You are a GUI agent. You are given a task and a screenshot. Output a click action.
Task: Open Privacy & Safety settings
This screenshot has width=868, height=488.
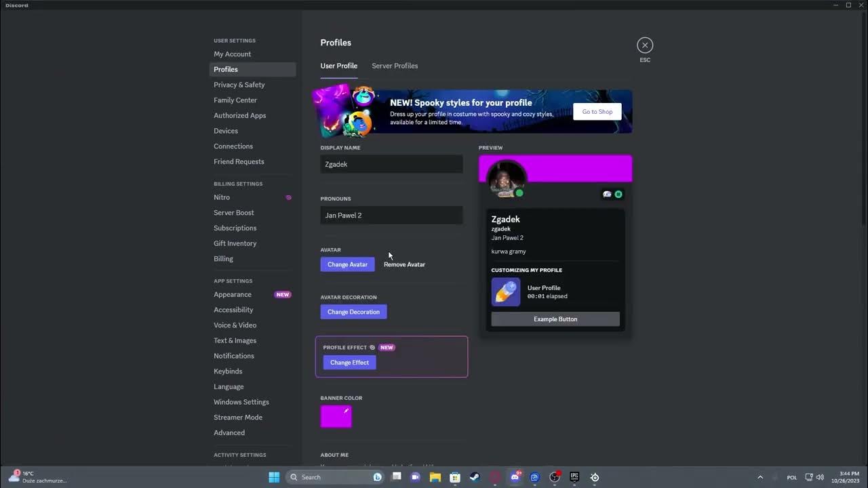[239, 85]
